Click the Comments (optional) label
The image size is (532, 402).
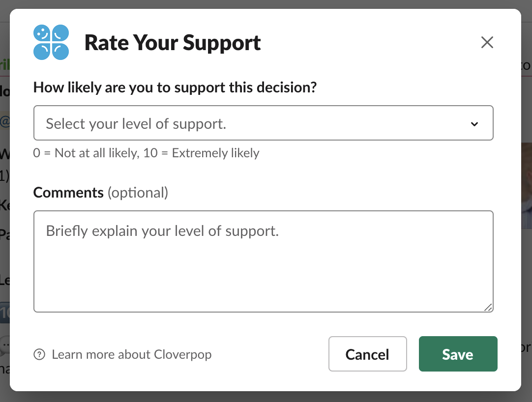pos(101,193)
